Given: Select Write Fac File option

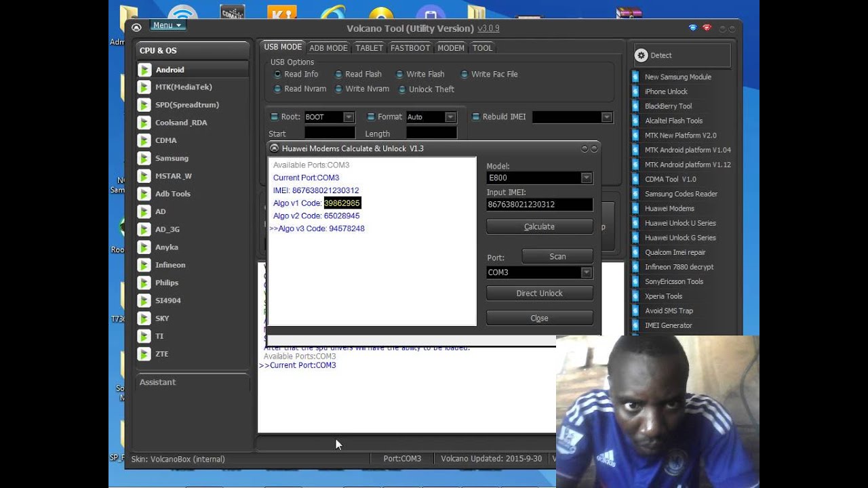Looking at the screenshot, I should pos(489,75).
